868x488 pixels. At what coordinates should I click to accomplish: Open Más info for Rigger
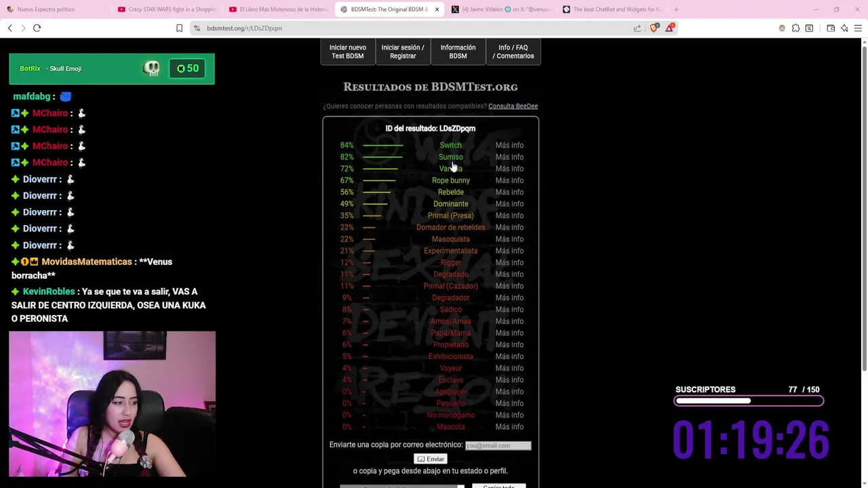(x=509, y=262)
